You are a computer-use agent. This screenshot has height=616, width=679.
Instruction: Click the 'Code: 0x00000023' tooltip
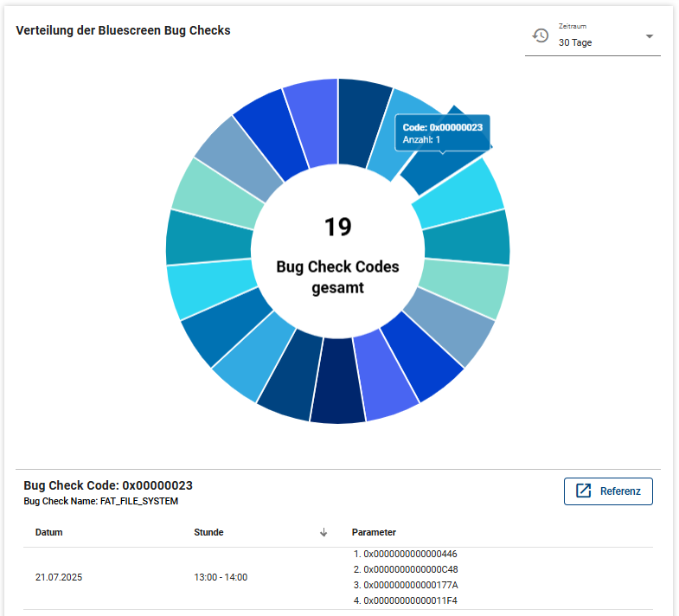click(x=442, y=132)
